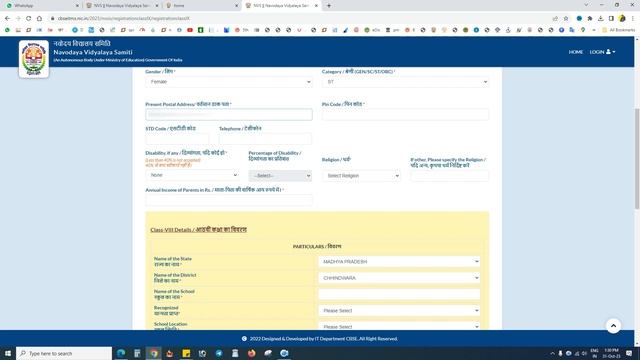Close the 'home' browser tab
640x360 pixels.
(x=237, y=6)
